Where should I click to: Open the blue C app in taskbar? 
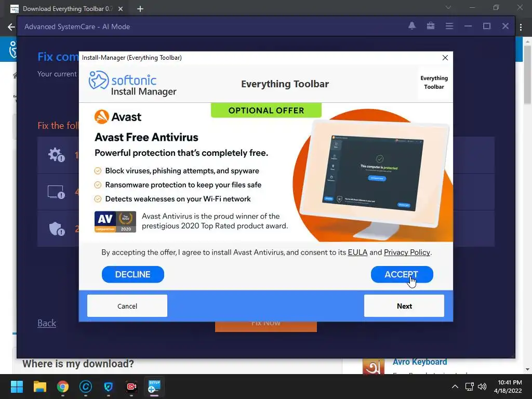pyautogui.click(x=86, y=387)
